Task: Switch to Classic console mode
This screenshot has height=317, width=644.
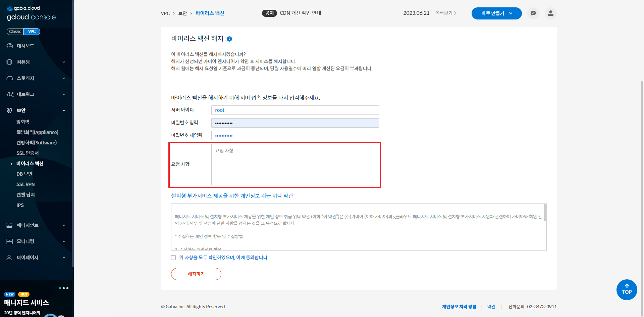Action: point(15,32)
